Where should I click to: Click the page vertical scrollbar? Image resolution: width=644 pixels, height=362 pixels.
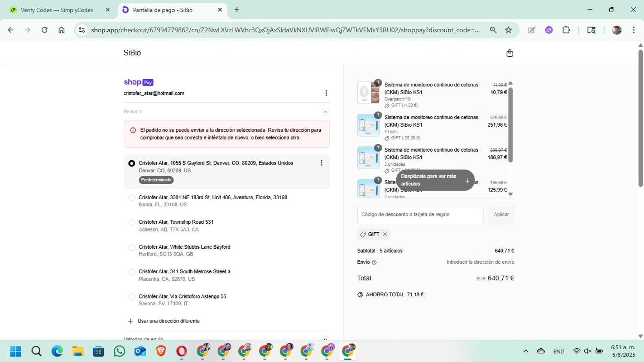click(x=641, y=118)
